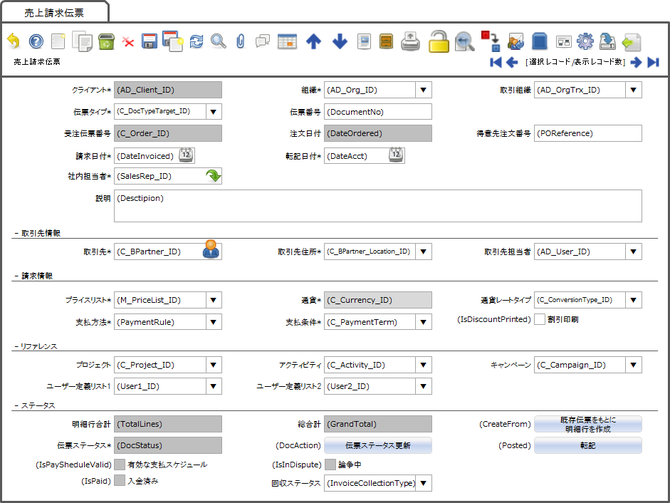Jump to last record navigation arrow
This screenshot has width=670, height=503.
tap(653, 62)
